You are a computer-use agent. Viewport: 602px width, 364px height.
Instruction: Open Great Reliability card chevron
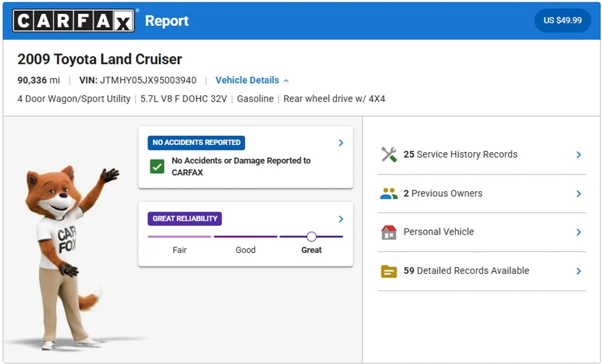click(x=341, y=219)
